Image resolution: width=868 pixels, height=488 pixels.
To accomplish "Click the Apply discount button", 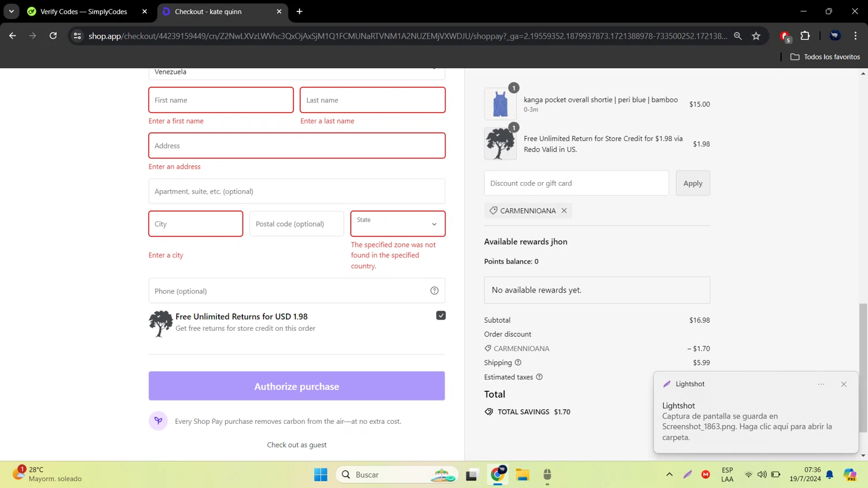I will [693, 183].
